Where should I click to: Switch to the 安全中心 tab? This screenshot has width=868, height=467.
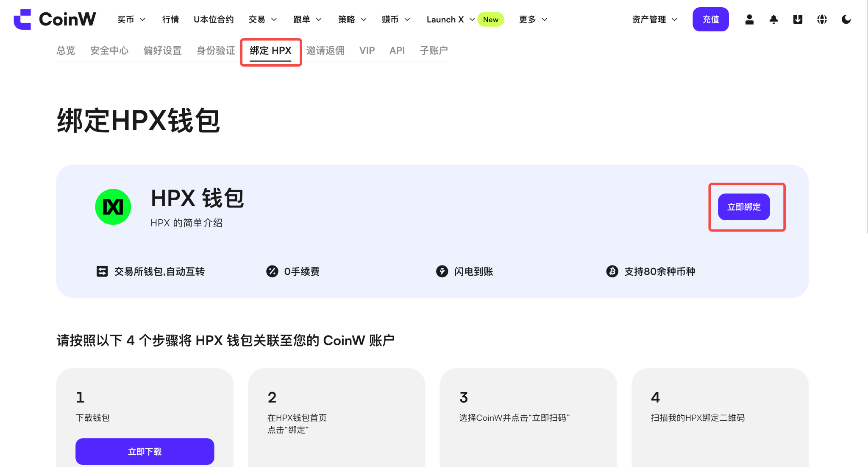coord(109,50)
